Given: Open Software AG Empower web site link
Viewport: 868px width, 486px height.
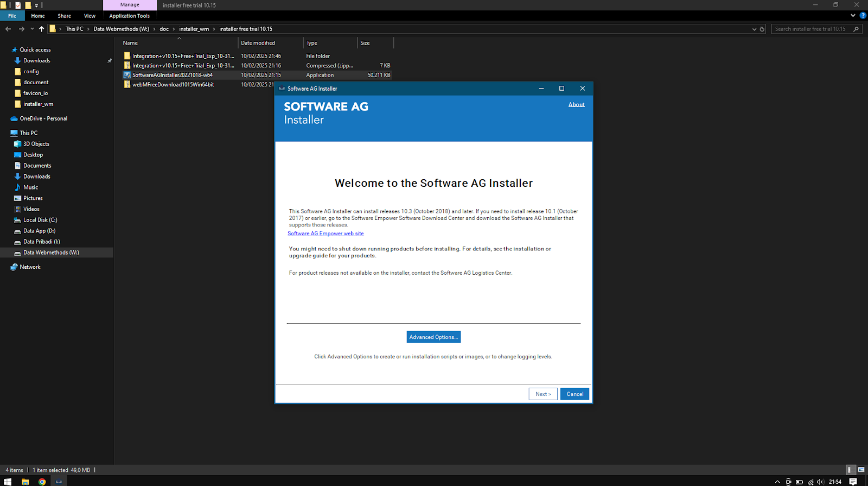Looking at the screenshot, I should [x=325, y=233].
